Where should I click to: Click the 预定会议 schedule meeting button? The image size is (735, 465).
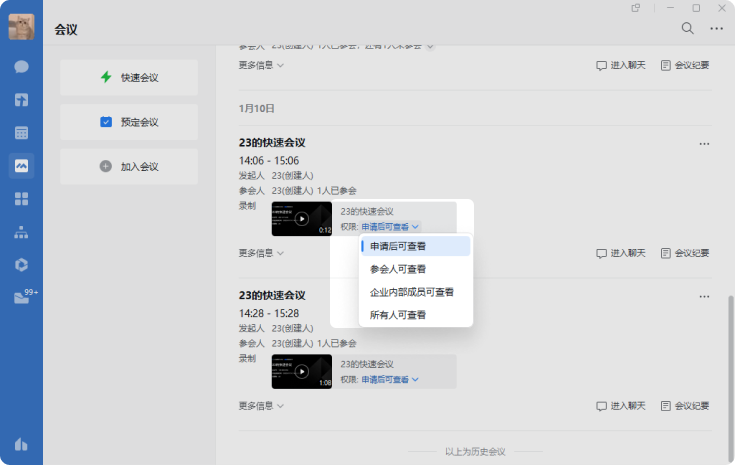(x=129, y=122)
